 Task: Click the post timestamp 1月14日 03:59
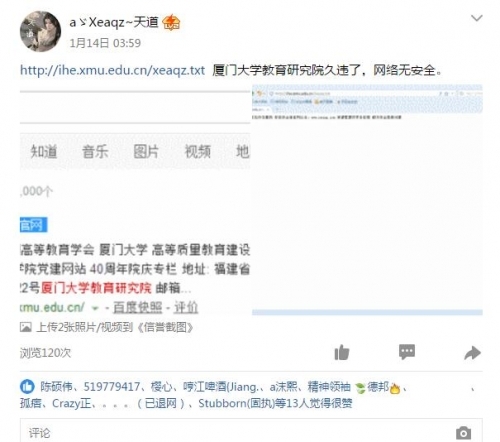tap(105, 43)
